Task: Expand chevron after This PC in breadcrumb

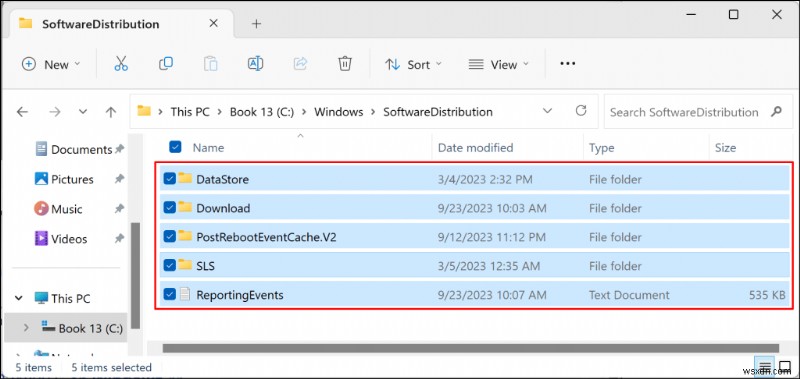Action: click(x=220, y=112)
